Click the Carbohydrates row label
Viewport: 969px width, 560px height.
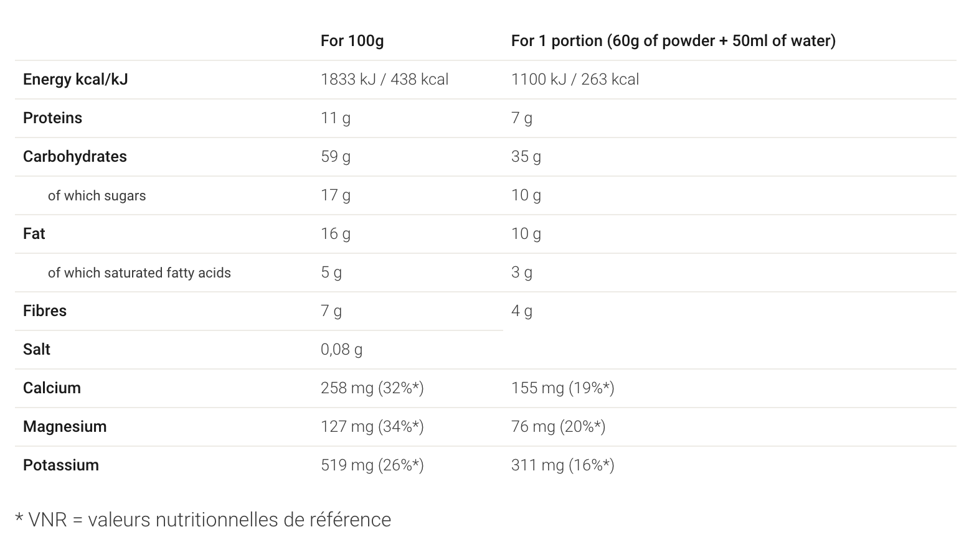click(x=75, y=157)
